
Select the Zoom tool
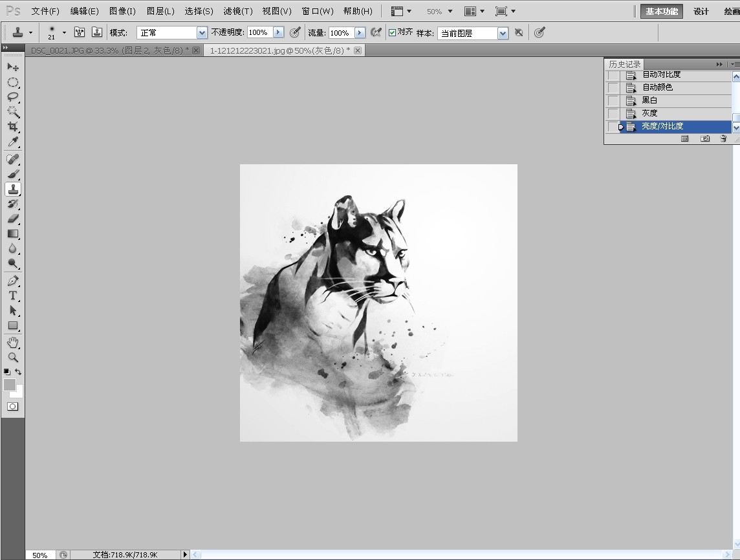(13, 357)
